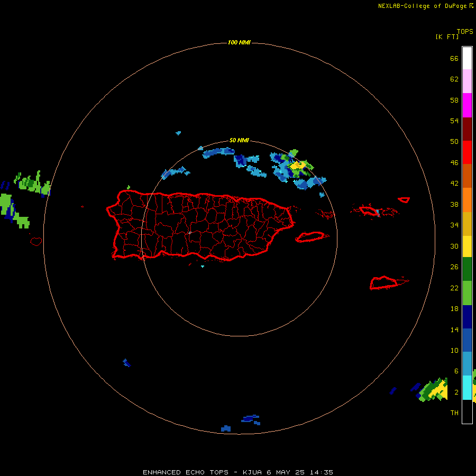Click the 10 legend value
Screen dimensions: 476x476
click(x=454, y=350)
